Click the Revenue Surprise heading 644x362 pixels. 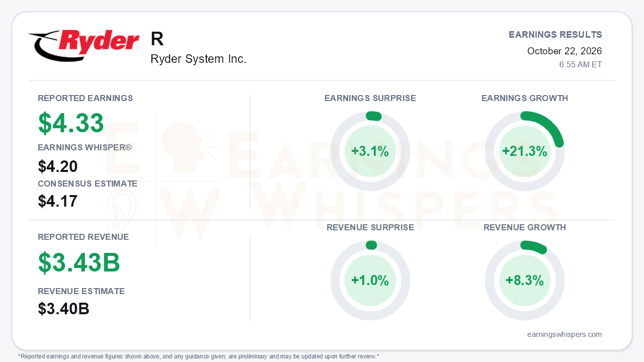tap(370, 227)
